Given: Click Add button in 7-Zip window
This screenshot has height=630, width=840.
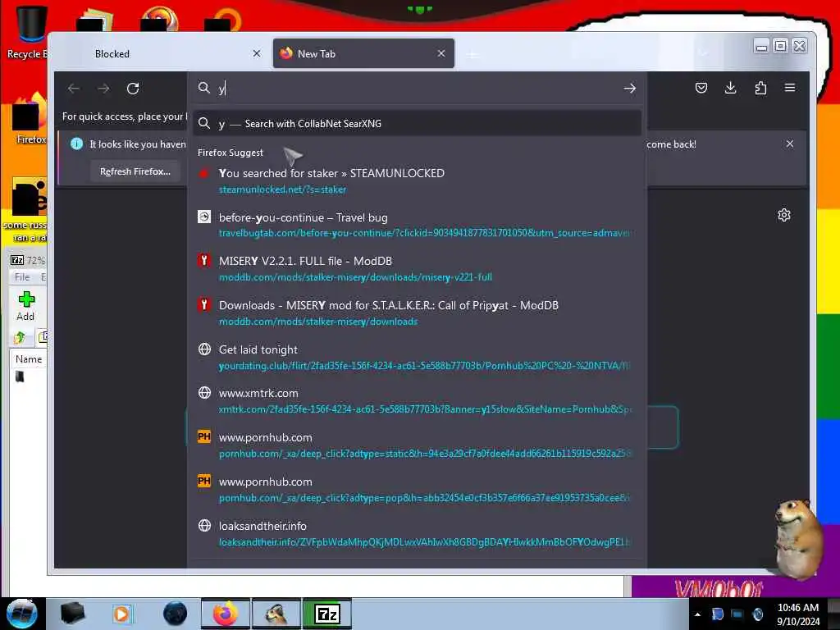Looking at the screenshot, I should point(25,306).
